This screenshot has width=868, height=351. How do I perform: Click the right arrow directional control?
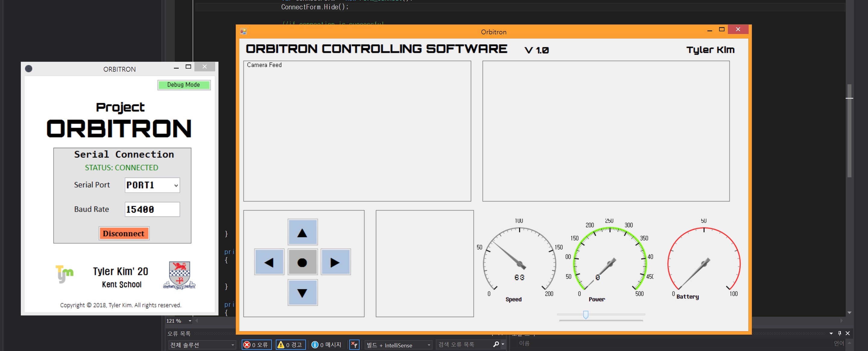click(x=334, y=262)
